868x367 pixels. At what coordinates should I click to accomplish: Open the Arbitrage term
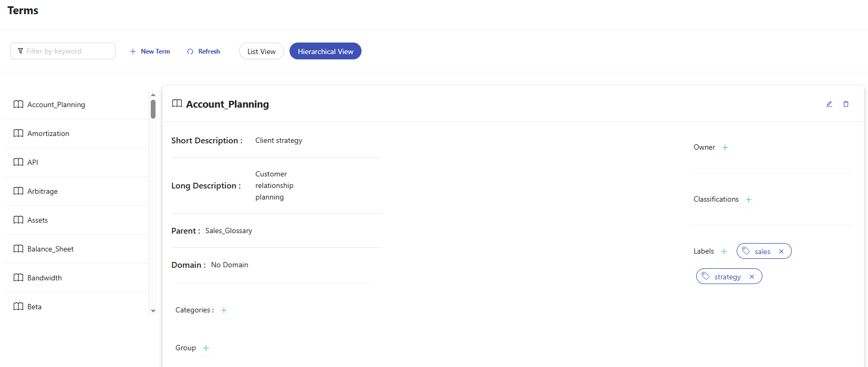(x=43, y=191)
